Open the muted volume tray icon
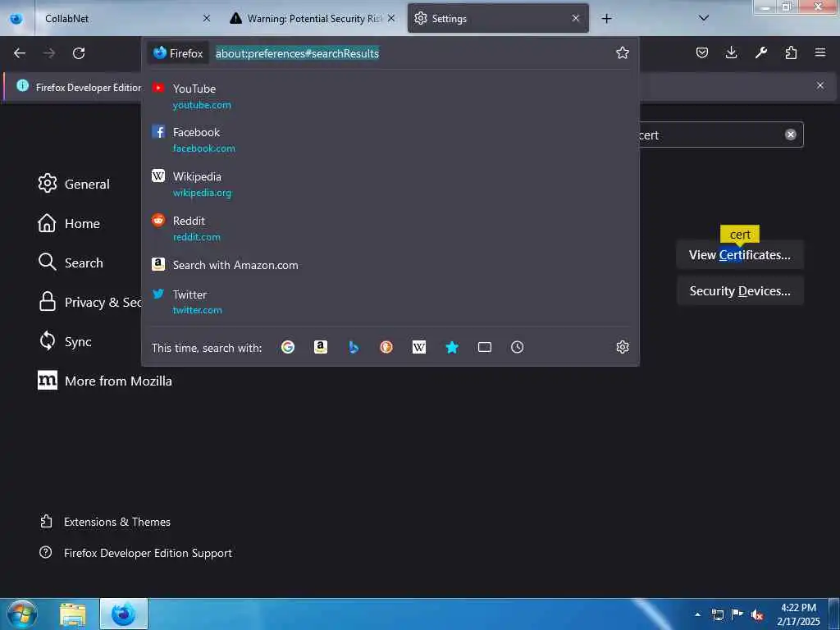The height and width of the screenshot is (630, 840). (757, 614)
